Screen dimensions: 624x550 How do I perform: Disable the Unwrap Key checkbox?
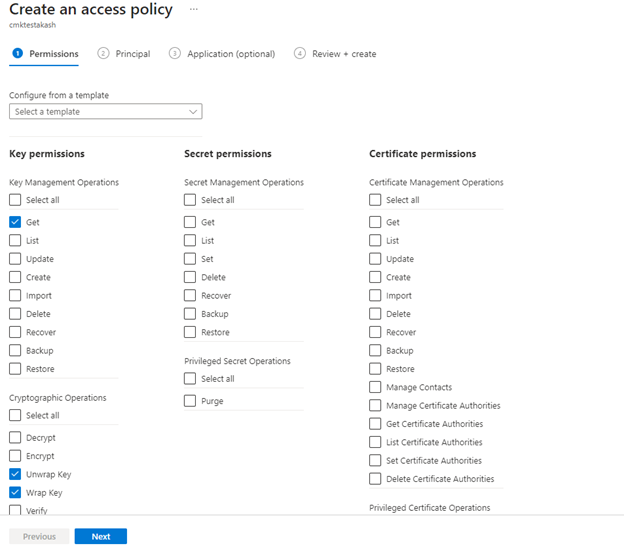point(16,474)
